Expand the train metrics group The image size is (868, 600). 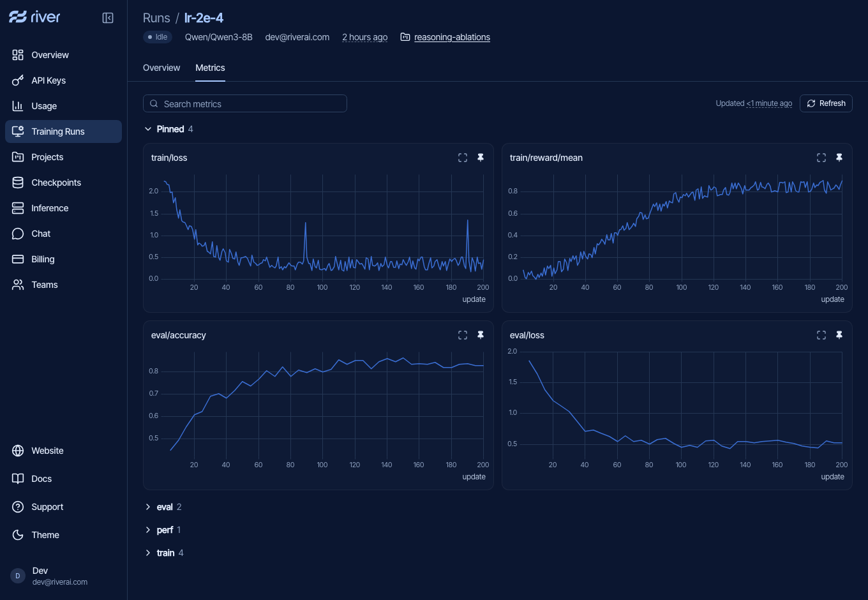(164, 553)
